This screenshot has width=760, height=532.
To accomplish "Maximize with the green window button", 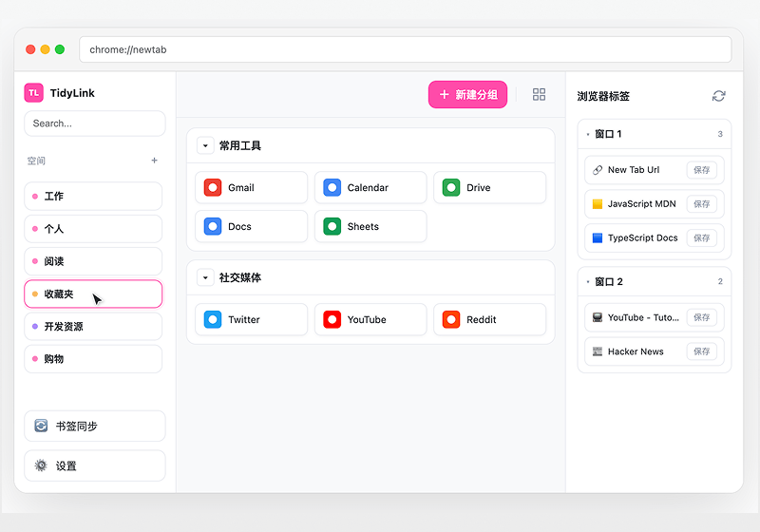I will point(60,49).
